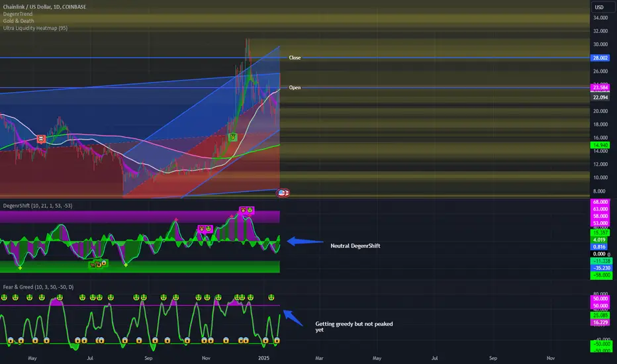Click the 14.940 green price label

[600, 145]
